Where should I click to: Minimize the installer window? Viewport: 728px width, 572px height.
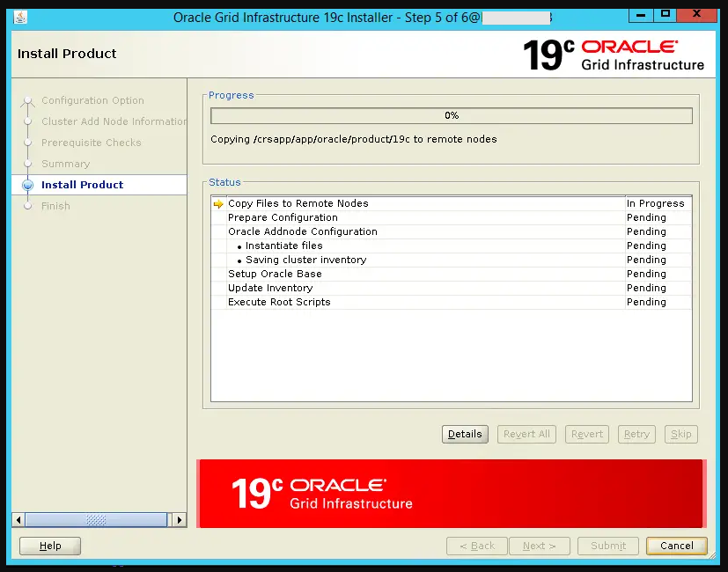click(x=641, y=15)
